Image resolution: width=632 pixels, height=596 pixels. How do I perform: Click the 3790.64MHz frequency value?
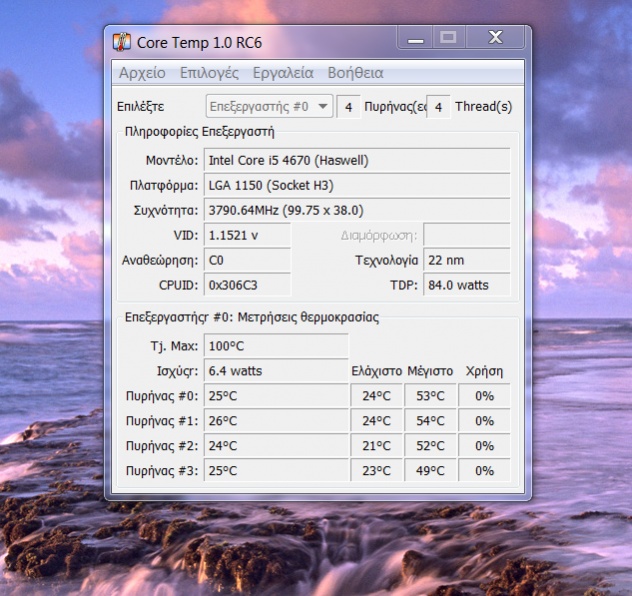click(357, 210)
